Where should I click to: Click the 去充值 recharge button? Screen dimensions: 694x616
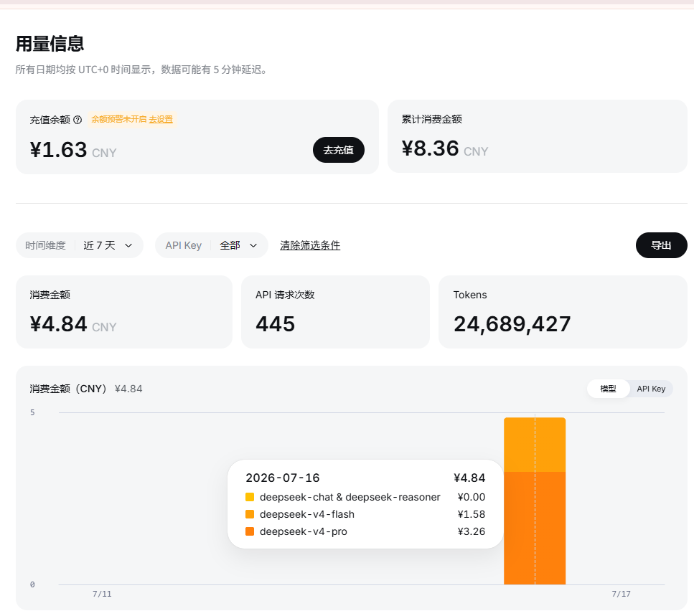[x=339, y=150]
